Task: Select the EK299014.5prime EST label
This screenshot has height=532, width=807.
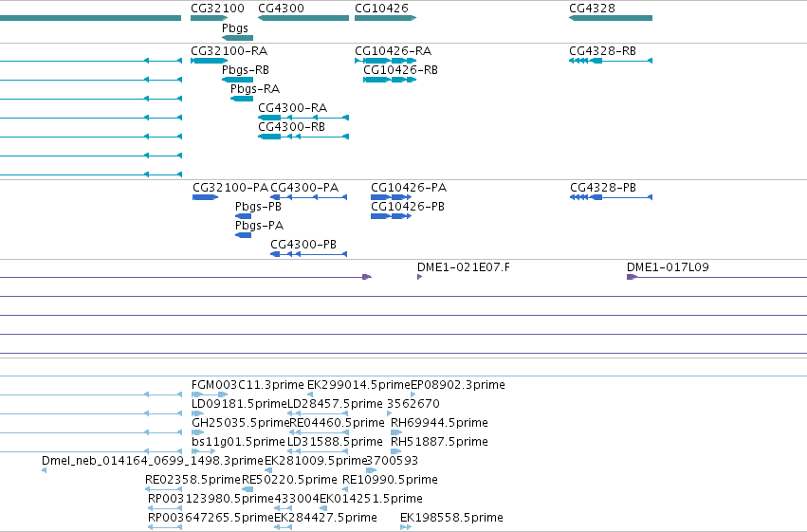Action: click(358, 385)
